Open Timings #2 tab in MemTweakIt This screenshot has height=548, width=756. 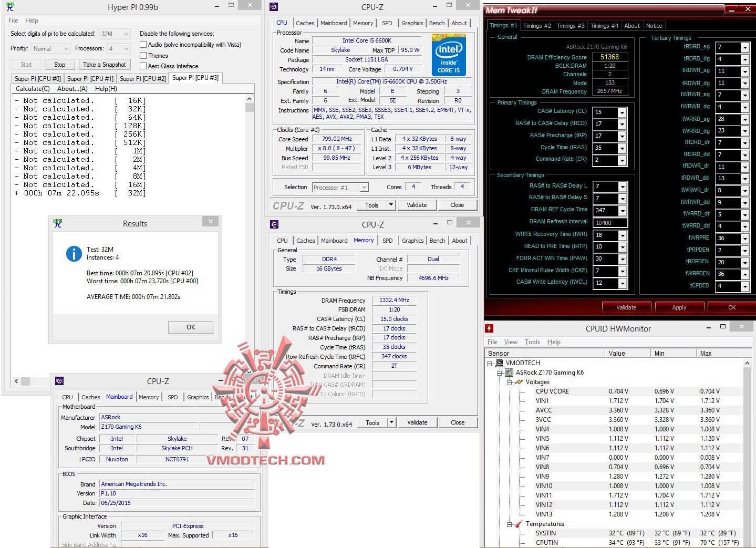coord(537,26)
